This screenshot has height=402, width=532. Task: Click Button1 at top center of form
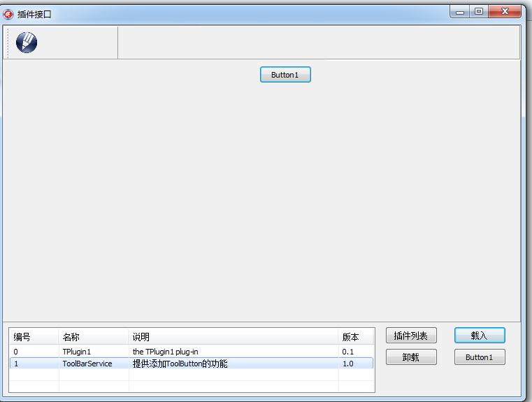tap(285, 75)
